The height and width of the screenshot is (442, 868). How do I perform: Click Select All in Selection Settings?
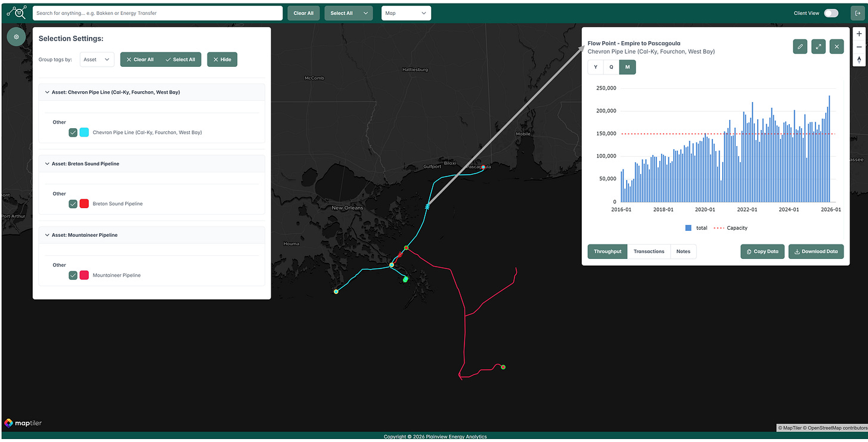coord(181,60)
